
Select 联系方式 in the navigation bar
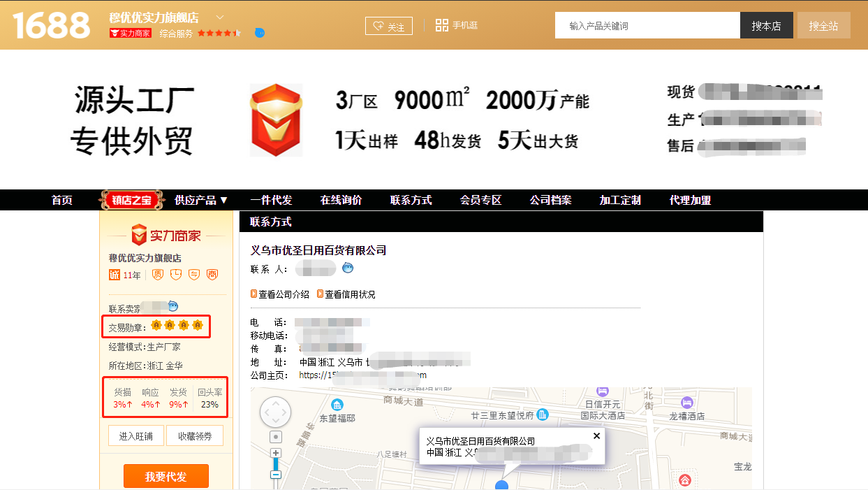411,200
